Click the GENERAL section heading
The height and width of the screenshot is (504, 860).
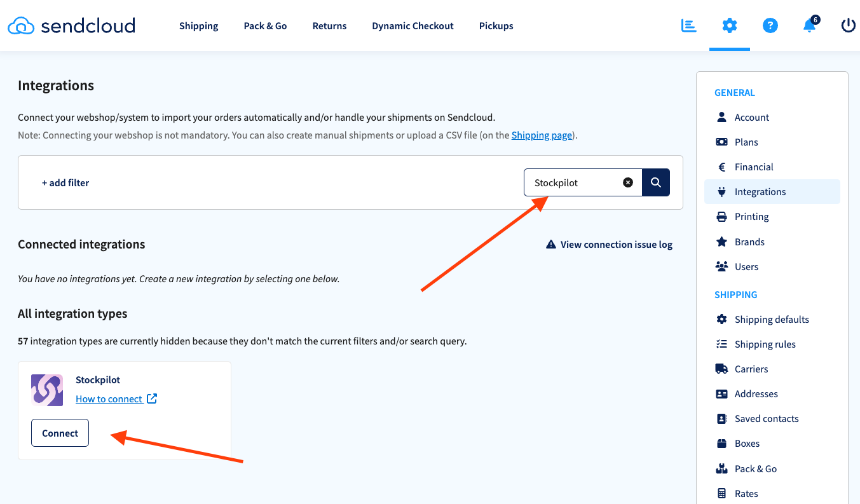pos(735,93)
